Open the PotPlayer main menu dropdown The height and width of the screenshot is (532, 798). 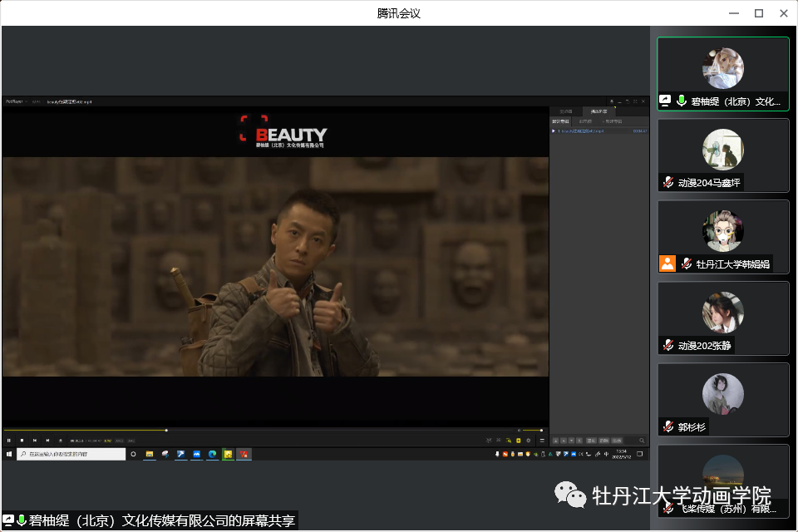tap(17, 101)
